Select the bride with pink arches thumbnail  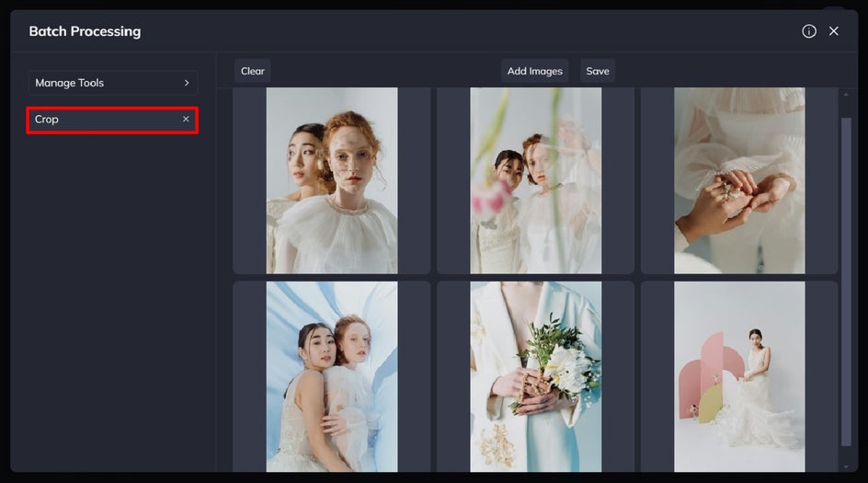pyautogui.click(x=739, y=376)
